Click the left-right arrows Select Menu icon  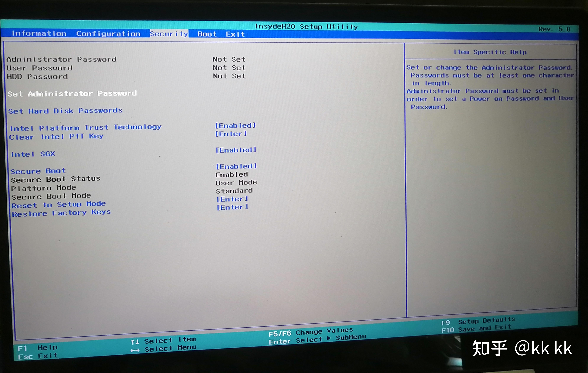point(135,351)
